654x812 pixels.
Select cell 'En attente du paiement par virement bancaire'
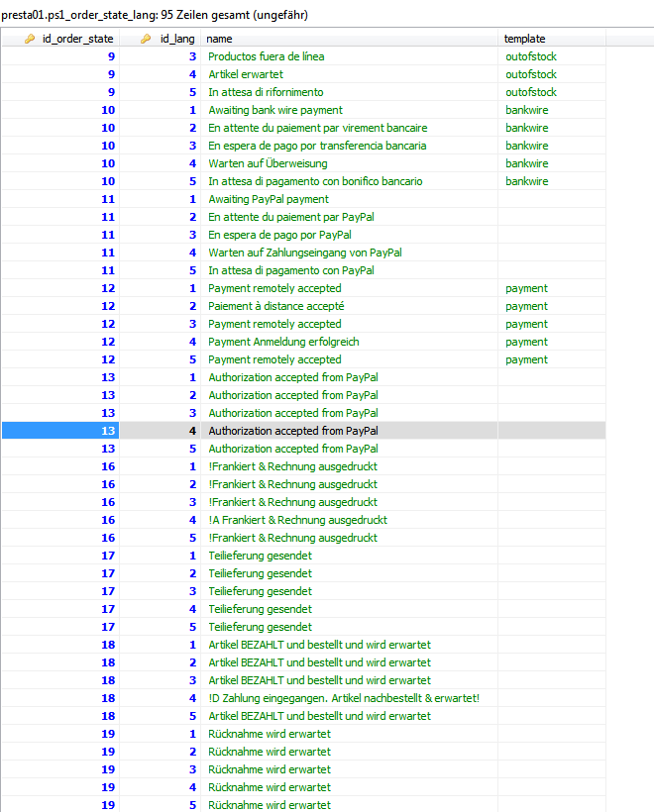tap(350, 128)
